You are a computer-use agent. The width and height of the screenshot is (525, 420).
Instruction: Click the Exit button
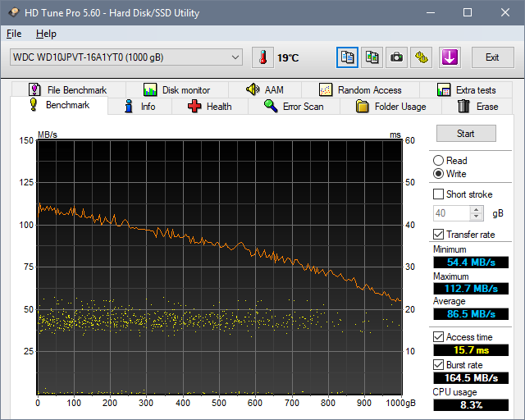pyautogui.click(x=492, y=57)
